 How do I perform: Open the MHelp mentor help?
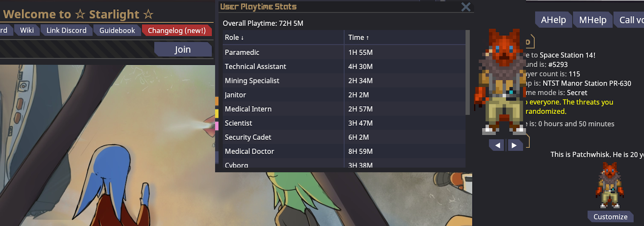coord(592,20)
